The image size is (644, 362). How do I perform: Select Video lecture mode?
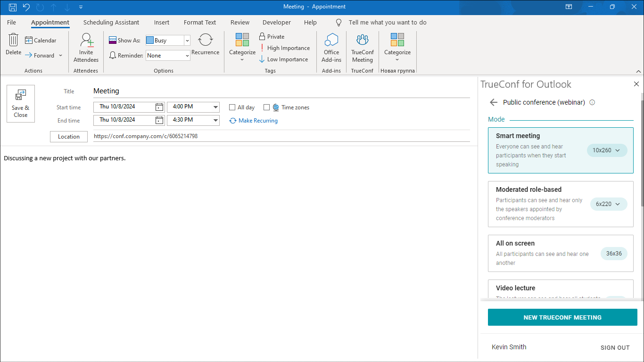coord(561,290)
